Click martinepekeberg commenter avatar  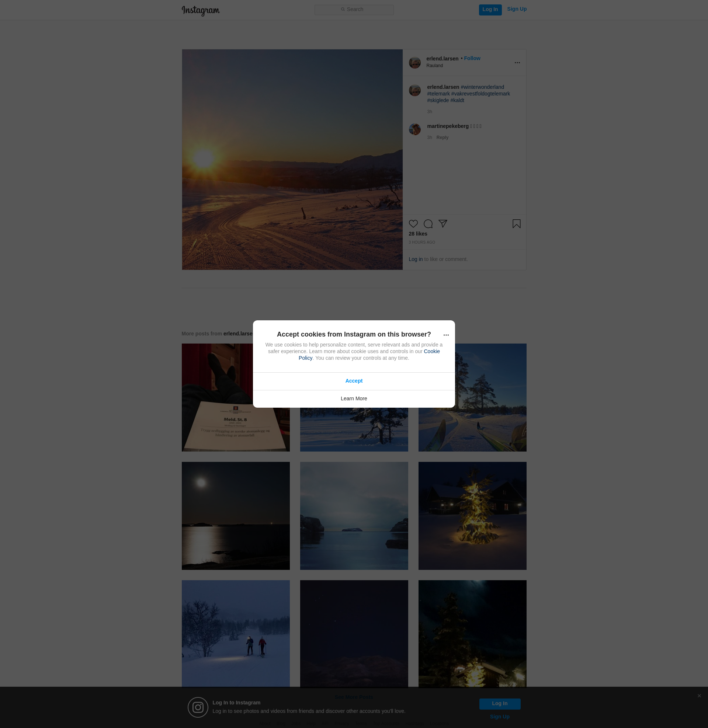414,129
